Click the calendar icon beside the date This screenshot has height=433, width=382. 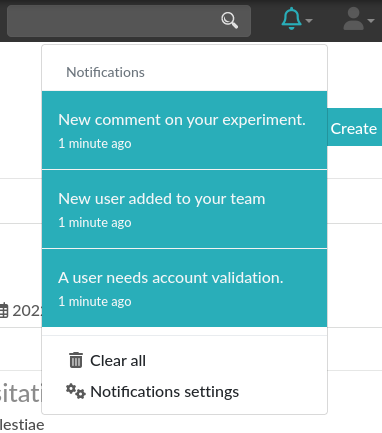click(x=3, y=310)
